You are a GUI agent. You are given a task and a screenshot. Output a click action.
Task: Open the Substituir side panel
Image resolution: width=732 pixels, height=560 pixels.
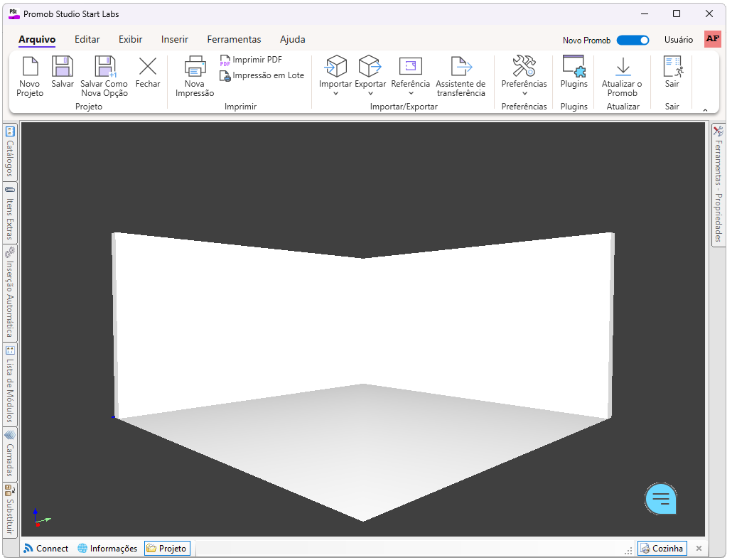click(10, 510)
